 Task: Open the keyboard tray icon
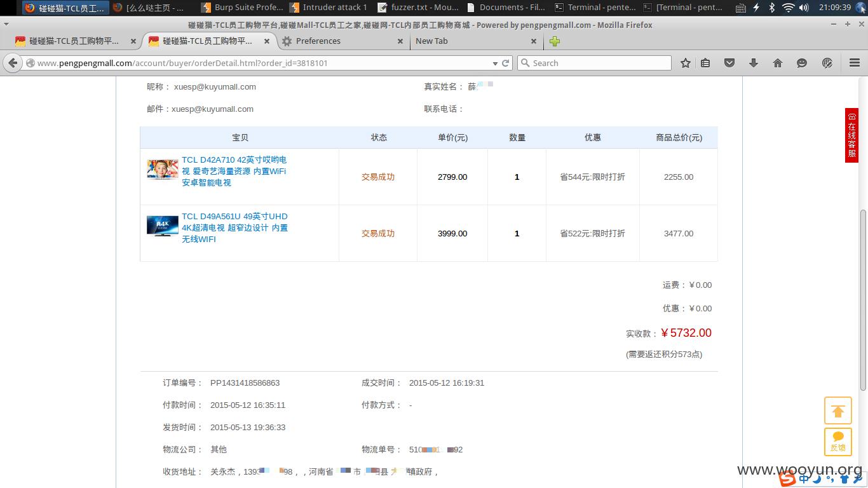tap(740, 8)
